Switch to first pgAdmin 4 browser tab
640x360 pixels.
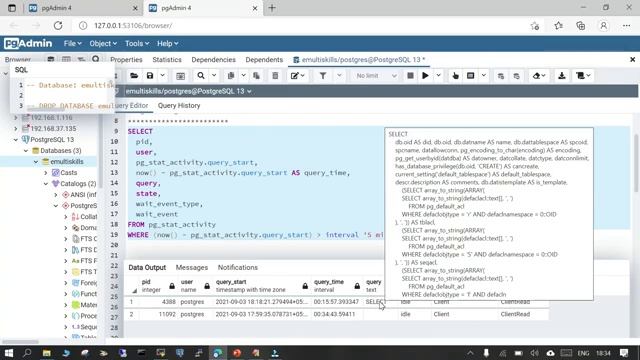tap(84, 8)
